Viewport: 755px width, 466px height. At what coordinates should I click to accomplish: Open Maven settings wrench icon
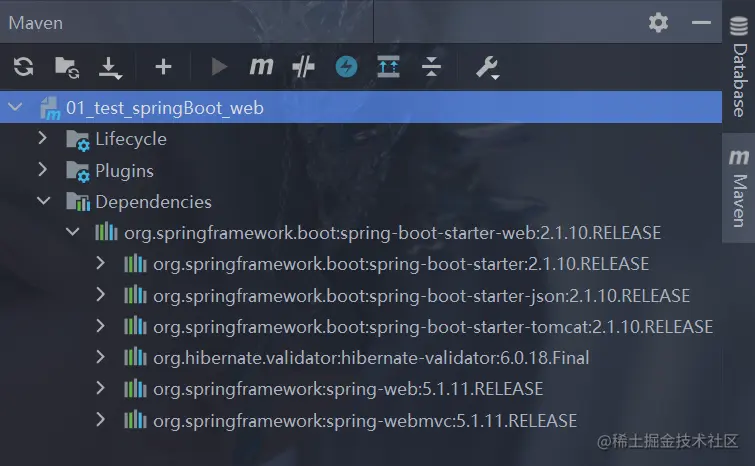point(487,67)
